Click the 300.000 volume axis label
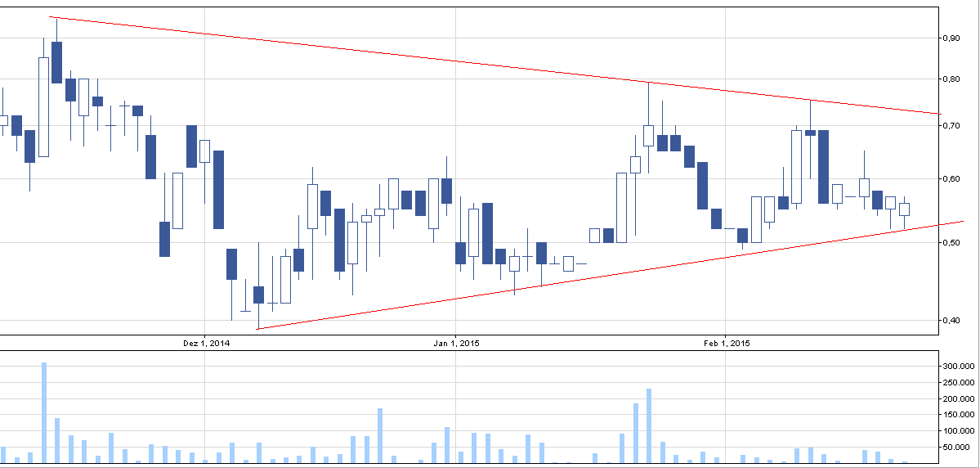 click(x=957, y=367)
